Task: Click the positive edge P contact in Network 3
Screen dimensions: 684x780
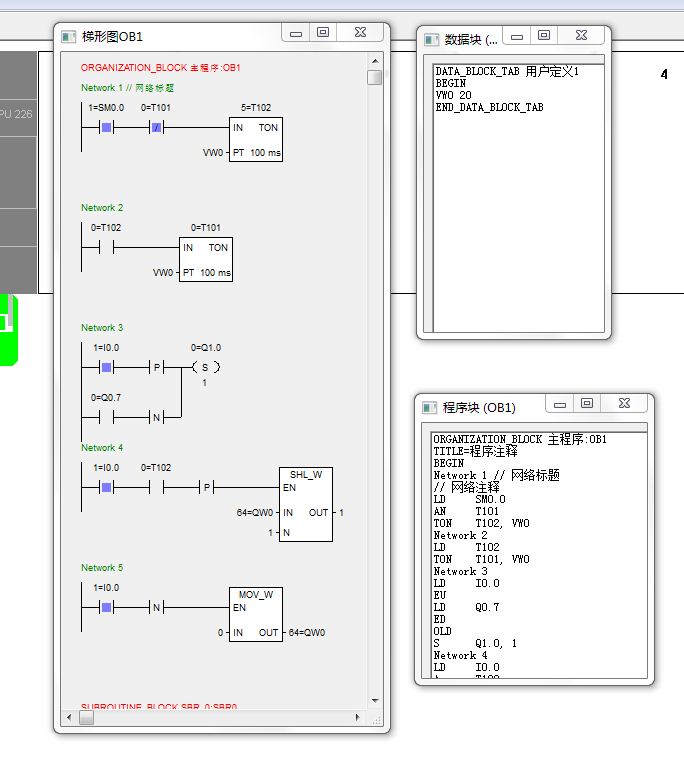Action: [x=156, y=367]
